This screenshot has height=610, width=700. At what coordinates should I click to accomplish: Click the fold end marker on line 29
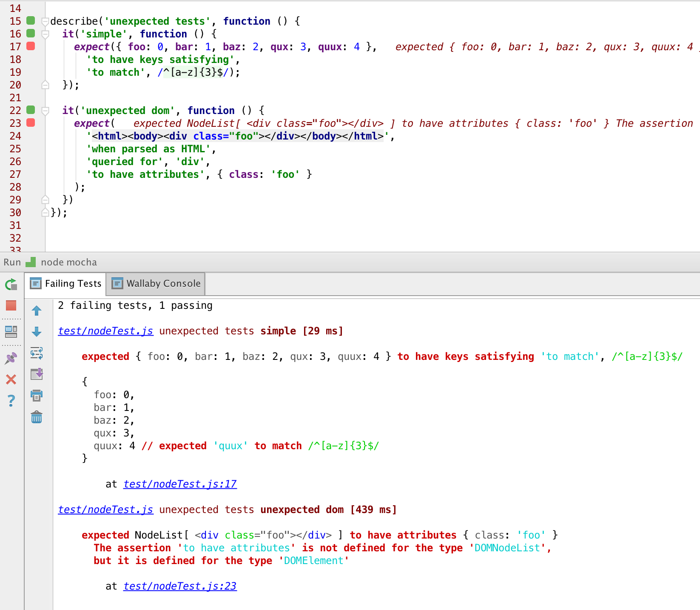pos(45,200)
